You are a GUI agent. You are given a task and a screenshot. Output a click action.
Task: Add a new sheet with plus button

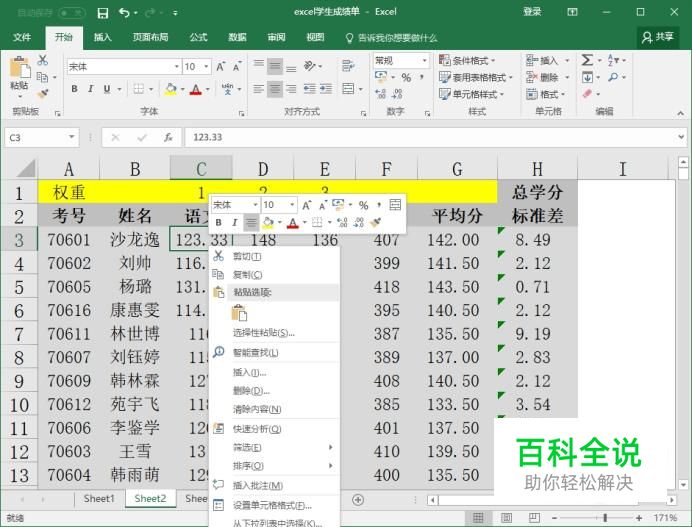click(358, 500)
